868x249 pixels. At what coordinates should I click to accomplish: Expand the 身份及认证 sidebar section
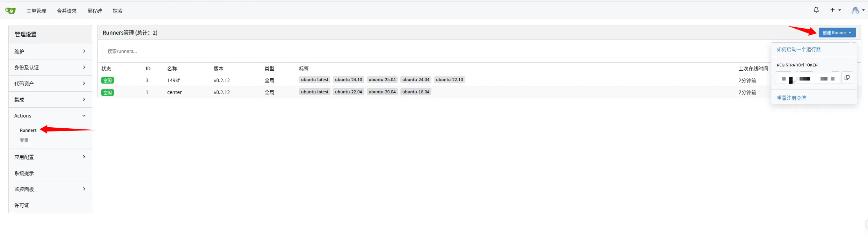point(50,67)
